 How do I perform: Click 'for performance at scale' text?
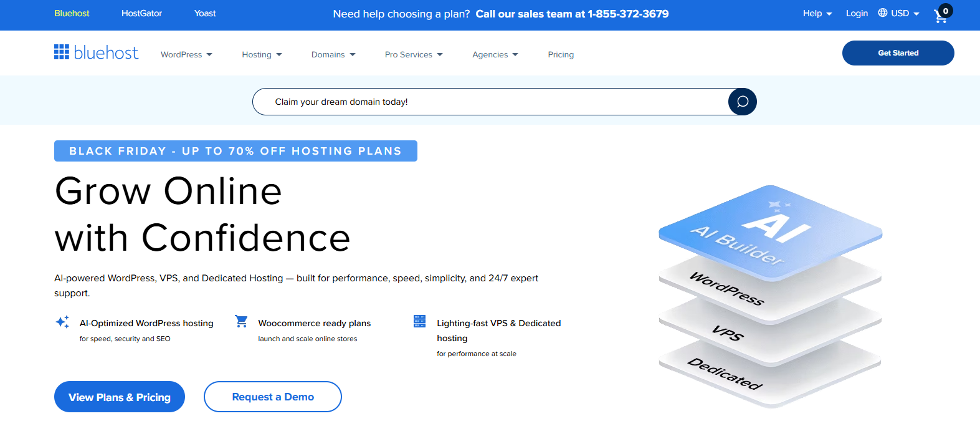pos(477,354)
